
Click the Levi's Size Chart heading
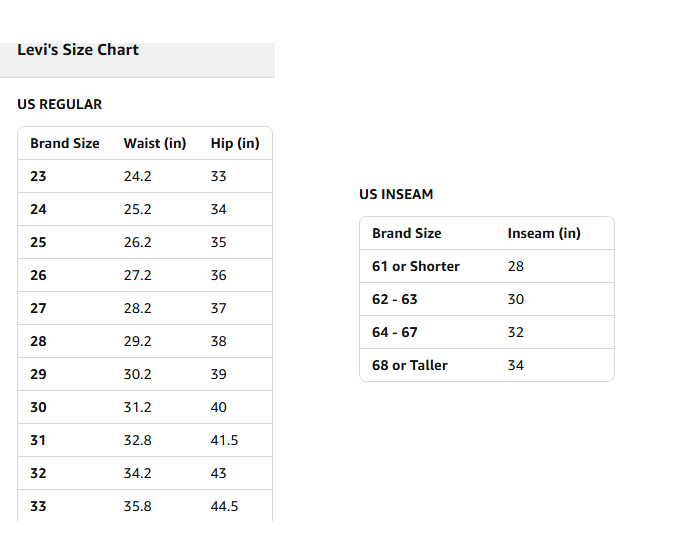(x=78, y=50)
